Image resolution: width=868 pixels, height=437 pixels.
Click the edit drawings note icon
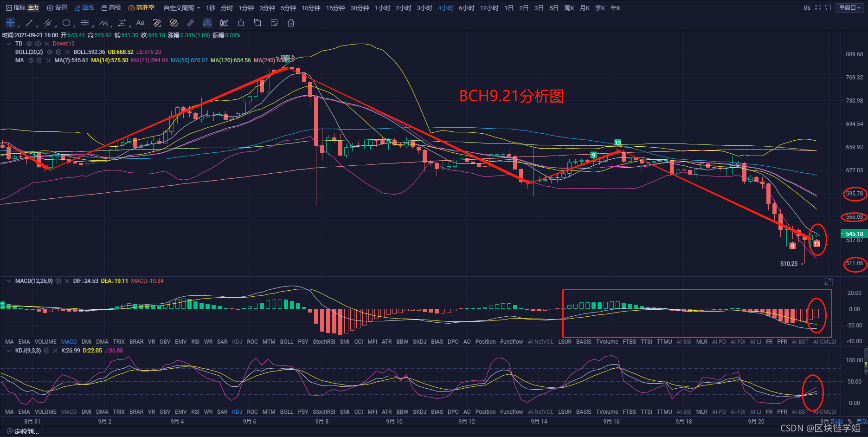click(x=274, y=23)
